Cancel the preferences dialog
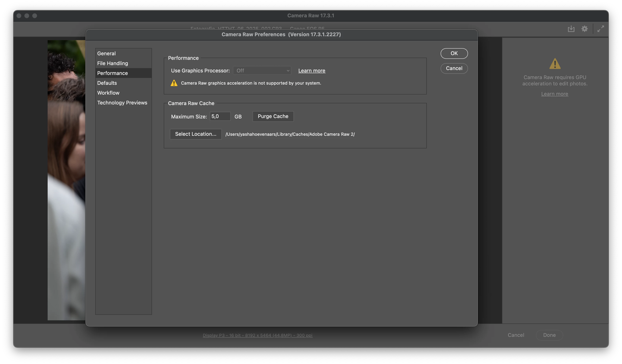 [x=454, y=68]
